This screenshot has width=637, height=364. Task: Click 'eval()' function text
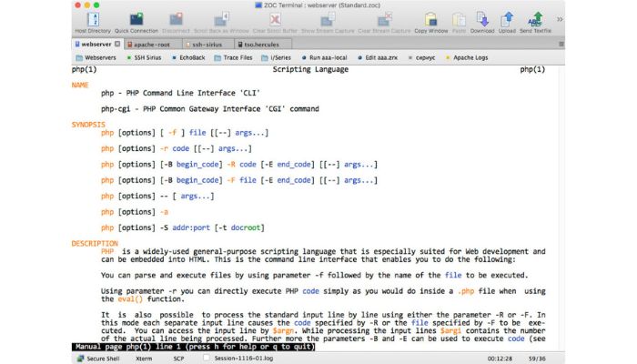coord(130,299)
